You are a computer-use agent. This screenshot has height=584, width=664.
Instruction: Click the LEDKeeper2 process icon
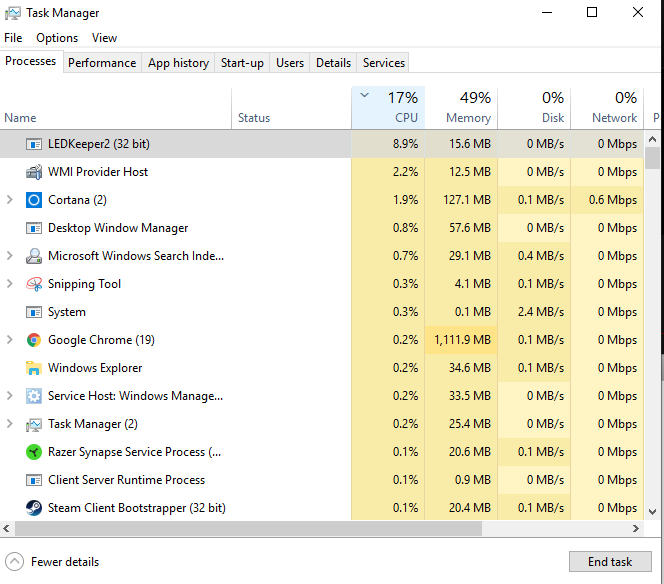[34, 144]
